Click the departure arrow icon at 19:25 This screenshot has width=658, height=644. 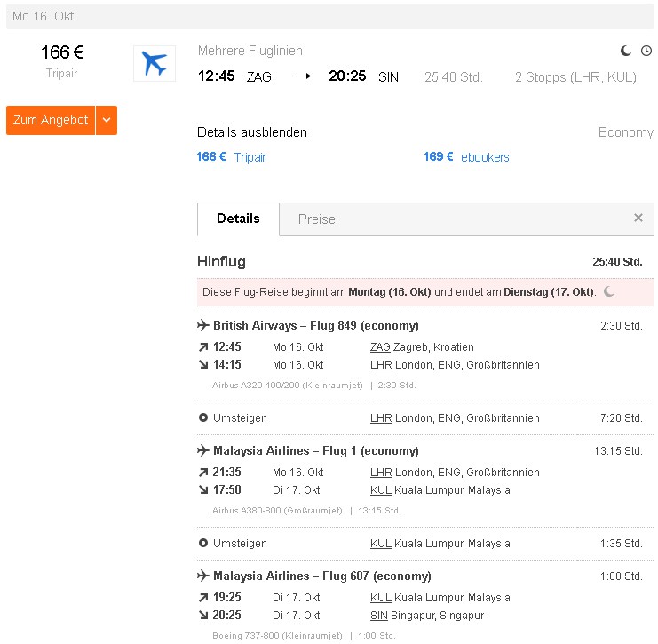coord(203,598)
